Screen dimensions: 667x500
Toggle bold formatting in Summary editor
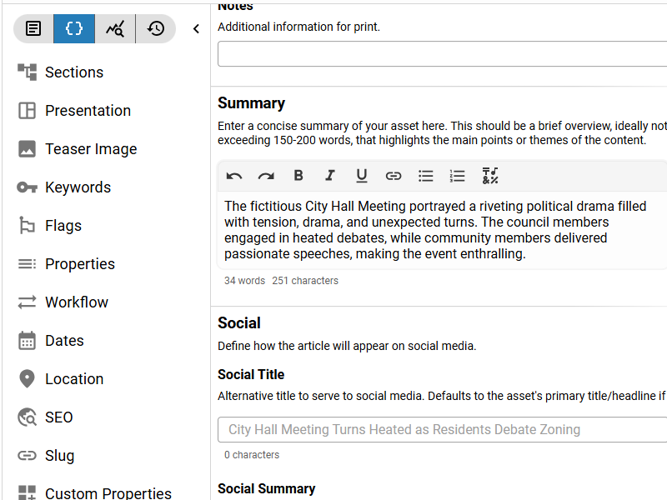pyautogui.click(x=298, y=176)
